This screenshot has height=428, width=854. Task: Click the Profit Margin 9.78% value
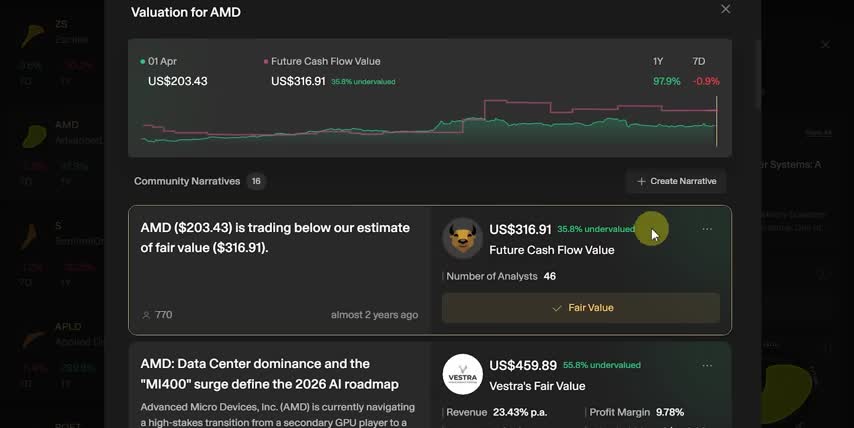pyautogui.click(x=669, y=413)
